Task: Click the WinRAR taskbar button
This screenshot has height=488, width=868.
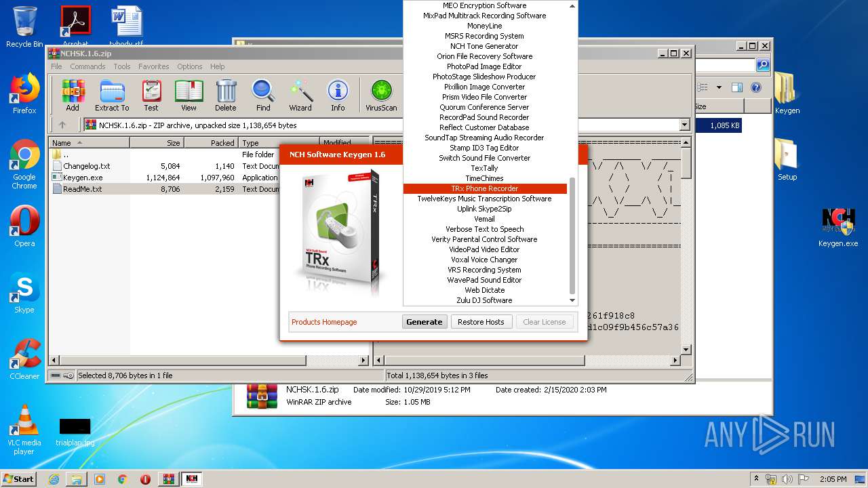Action: (169, 479)
